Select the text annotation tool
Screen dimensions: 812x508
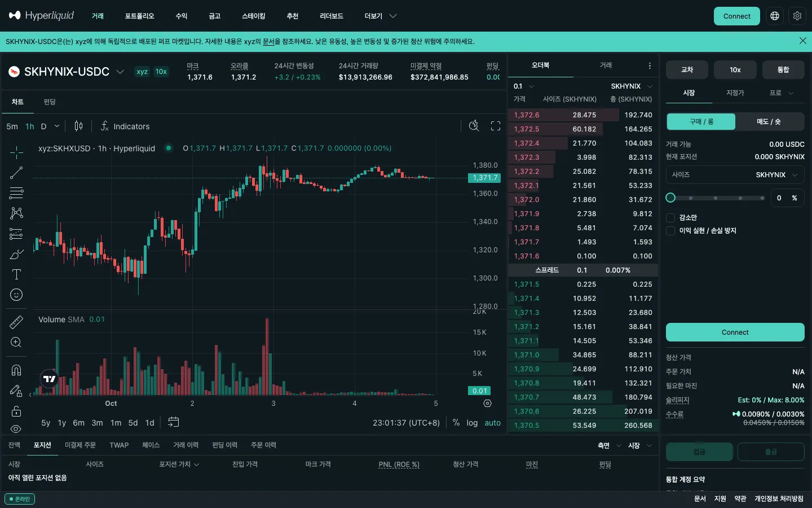click(16, 274)
